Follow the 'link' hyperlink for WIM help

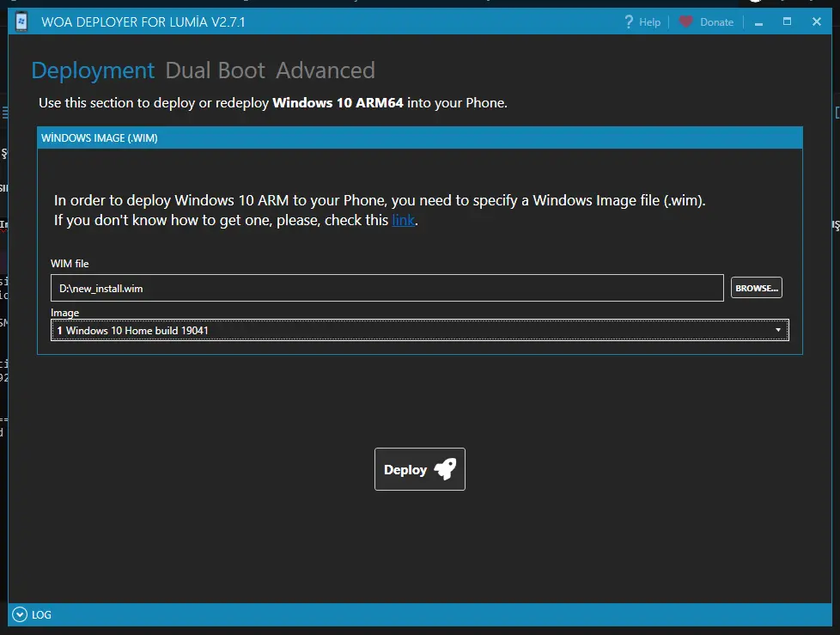(x=403, y=220)
